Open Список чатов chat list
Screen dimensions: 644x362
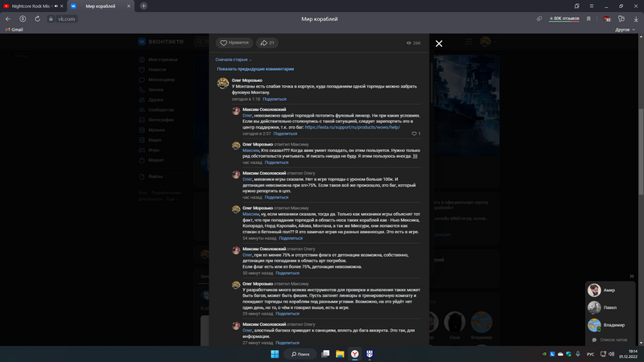(x=609, y=339)
